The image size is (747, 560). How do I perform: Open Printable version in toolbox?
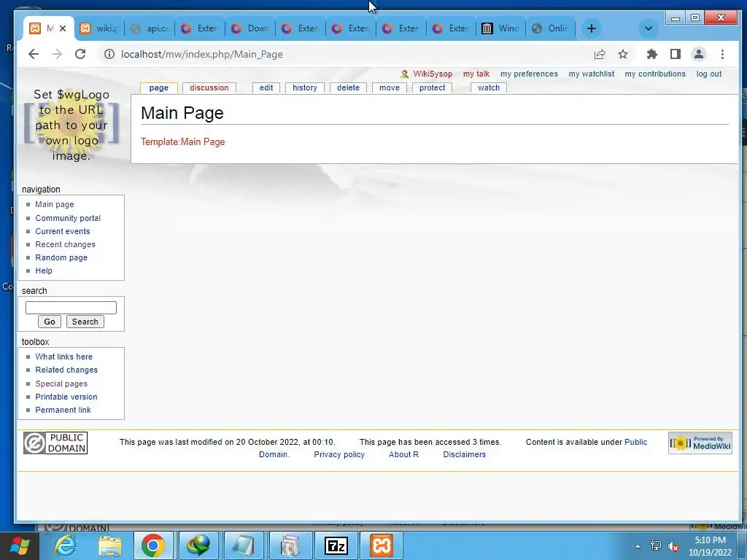[66, 397]
